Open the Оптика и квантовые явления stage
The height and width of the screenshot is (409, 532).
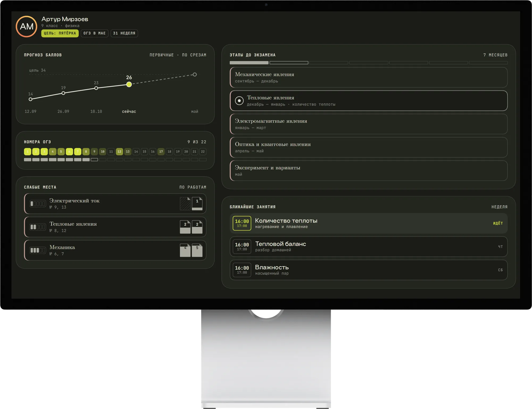[369, 147]
